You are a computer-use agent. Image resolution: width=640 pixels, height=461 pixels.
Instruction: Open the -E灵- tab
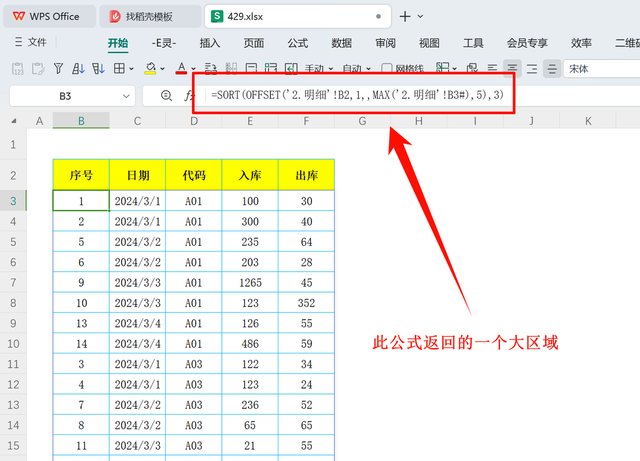pos(164,43)
